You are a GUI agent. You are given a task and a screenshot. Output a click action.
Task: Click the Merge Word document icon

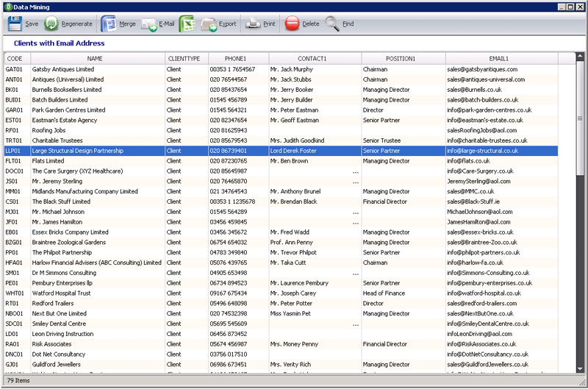coord(109,24)
